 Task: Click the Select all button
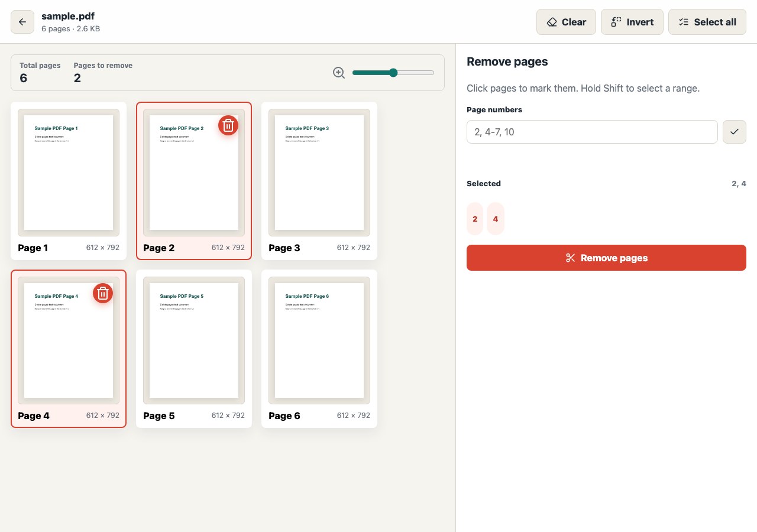707,22
